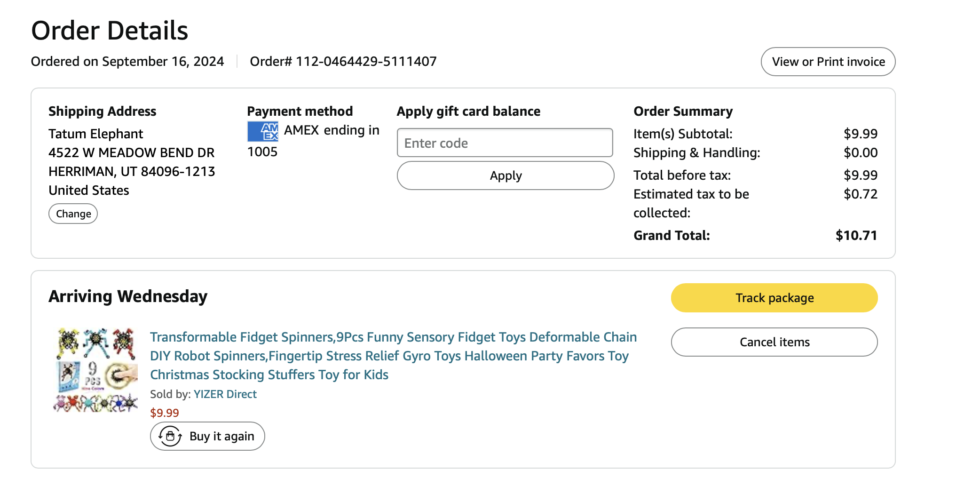
Task: Track the package arriving Wednesday
Action: pos(774,298)
